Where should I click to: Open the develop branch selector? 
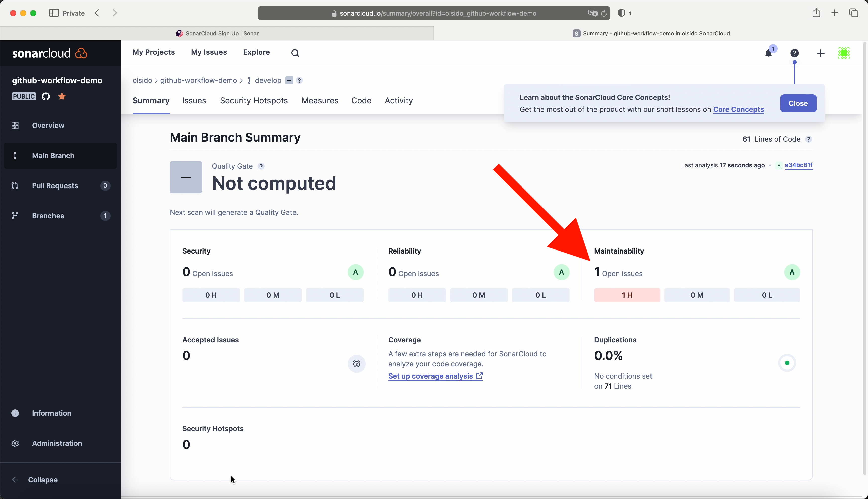pyautogui.click(x=268, y=80)
